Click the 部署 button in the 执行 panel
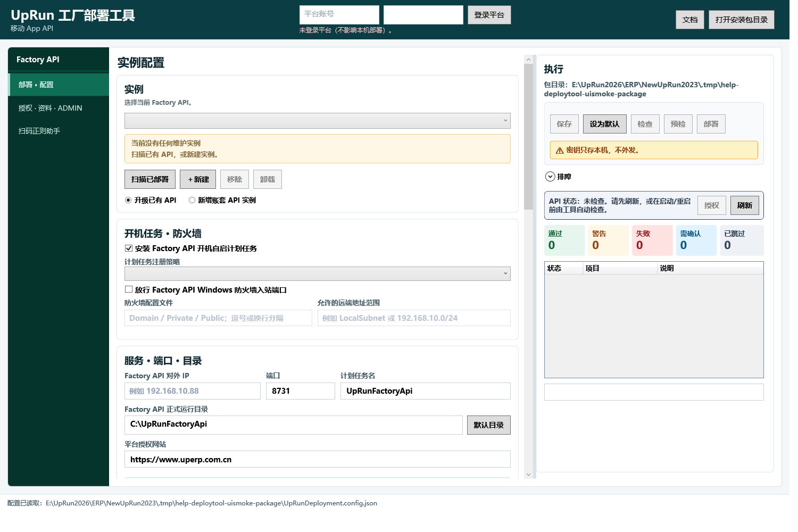Screen dimensions: 798x532 click(711, 124)
